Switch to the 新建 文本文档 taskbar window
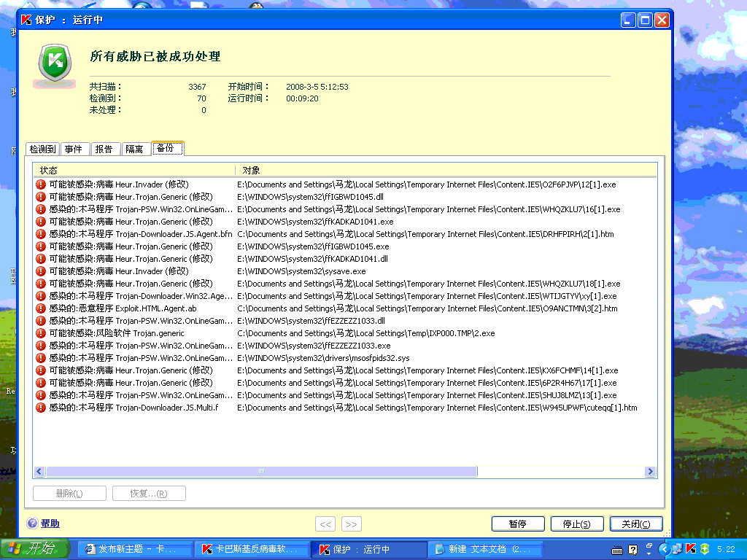 (484, 549)
